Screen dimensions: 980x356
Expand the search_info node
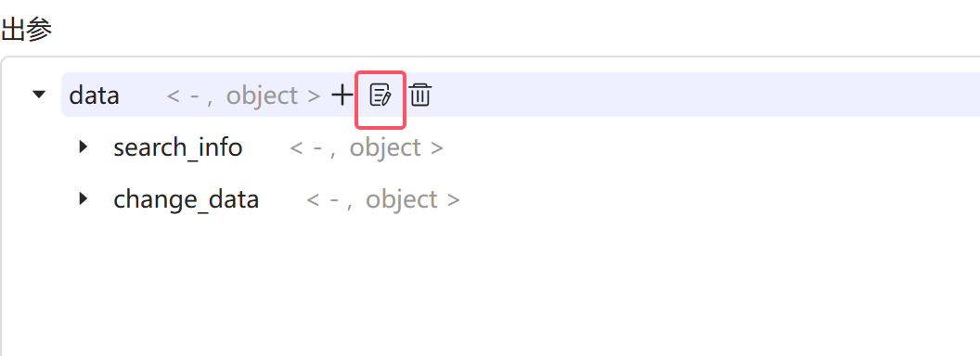(x=84, y=147)
